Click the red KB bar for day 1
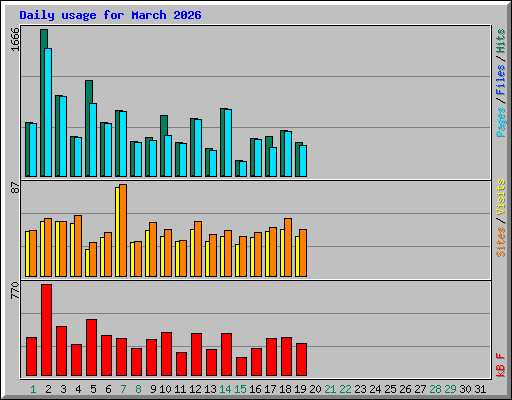This screenshot has width=512, height=400. tap(32, 357)
